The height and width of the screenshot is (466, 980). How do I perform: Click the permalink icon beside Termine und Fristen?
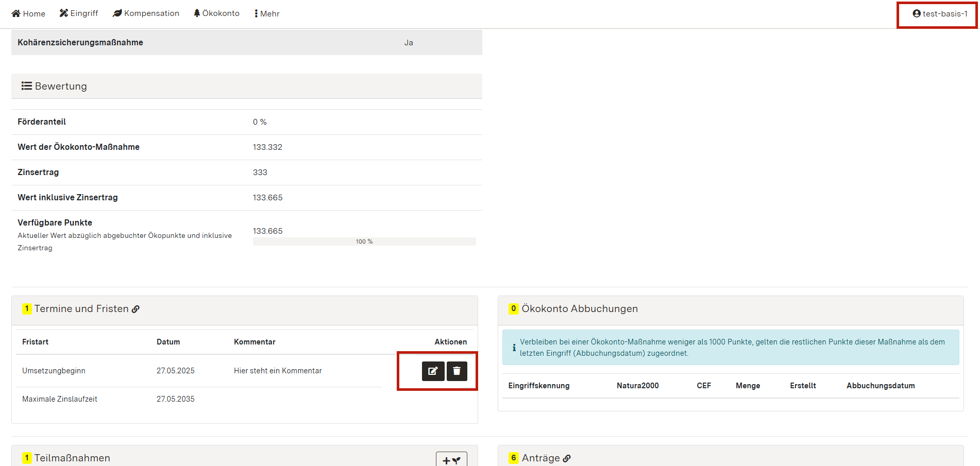(136, 309)
